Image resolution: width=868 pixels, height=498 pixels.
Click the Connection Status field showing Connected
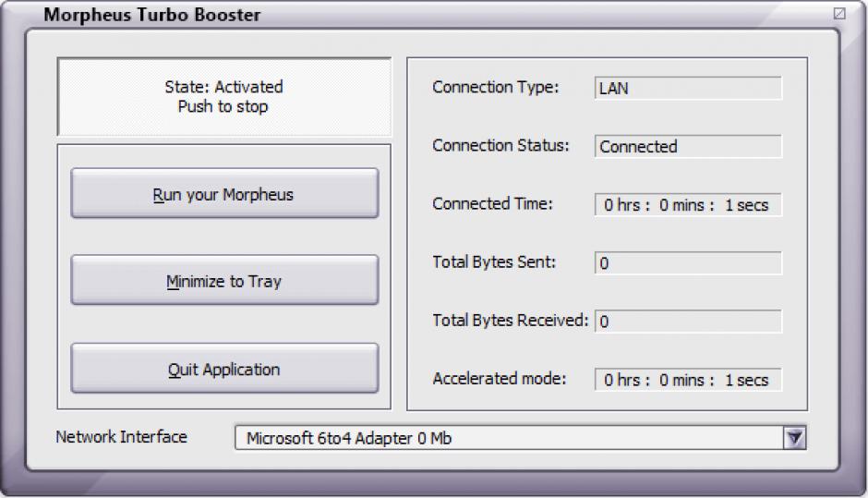[x=688, y=146]
